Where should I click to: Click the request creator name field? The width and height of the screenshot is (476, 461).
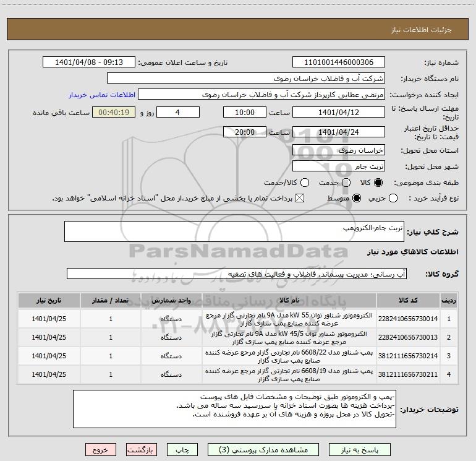click(x=261, y=95)
